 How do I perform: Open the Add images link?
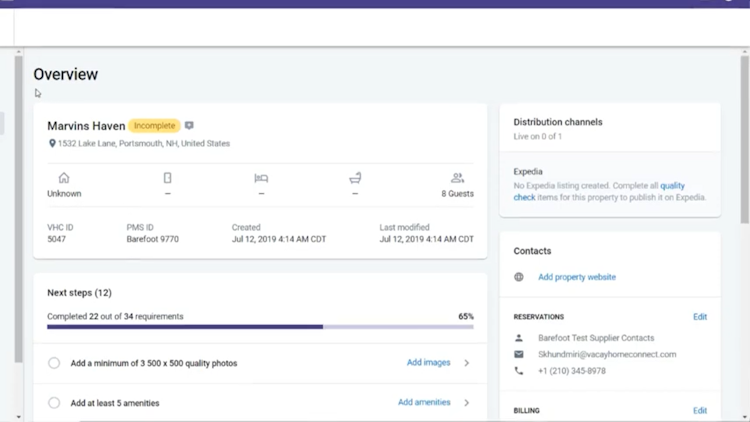(428, 363)
